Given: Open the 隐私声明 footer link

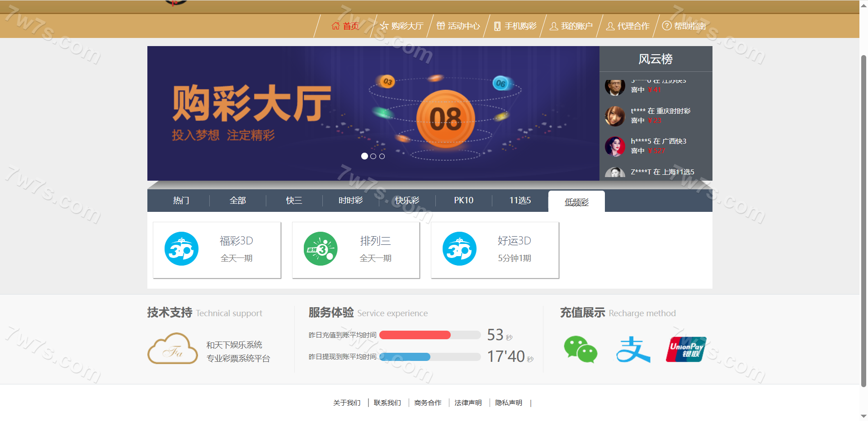Looking at the screenshot, I should coord(509,403).
